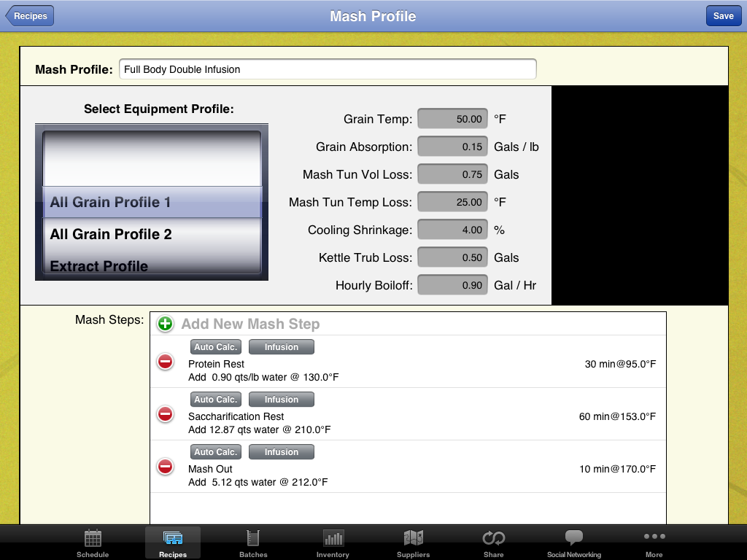Click the Add New Mash Step text

pyautogui.click(x=251, y=324)
